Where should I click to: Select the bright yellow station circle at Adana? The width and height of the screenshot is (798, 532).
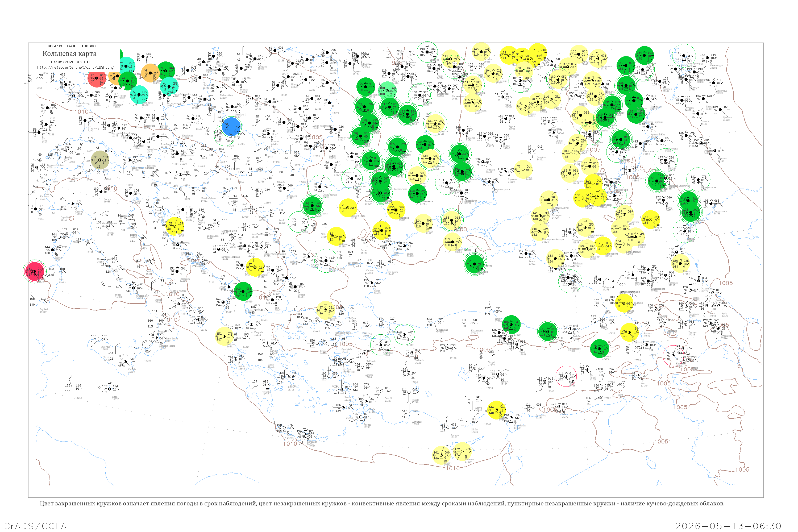click(496, 410)
